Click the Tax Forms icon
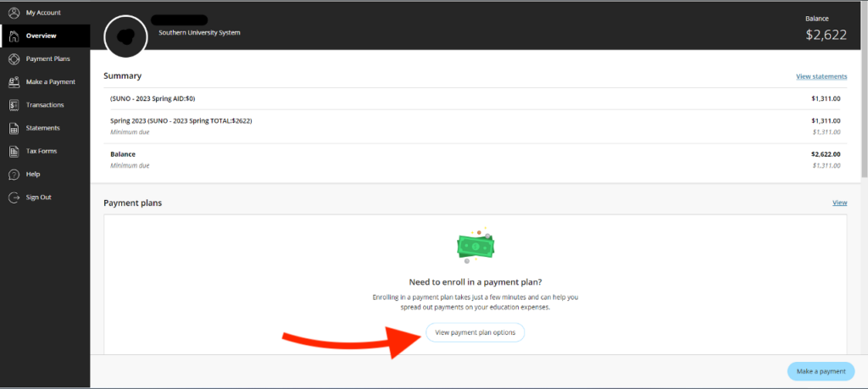 coord(14,151)
